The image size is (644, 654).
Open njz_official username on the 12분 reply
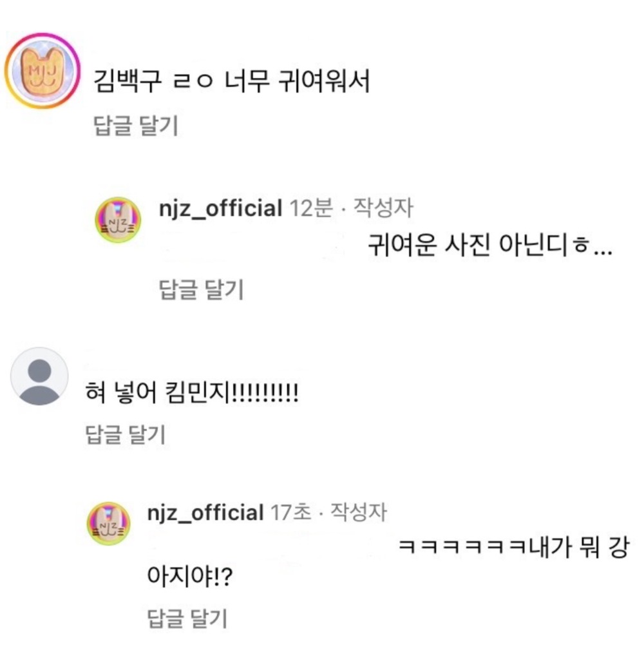pos(221,207)
